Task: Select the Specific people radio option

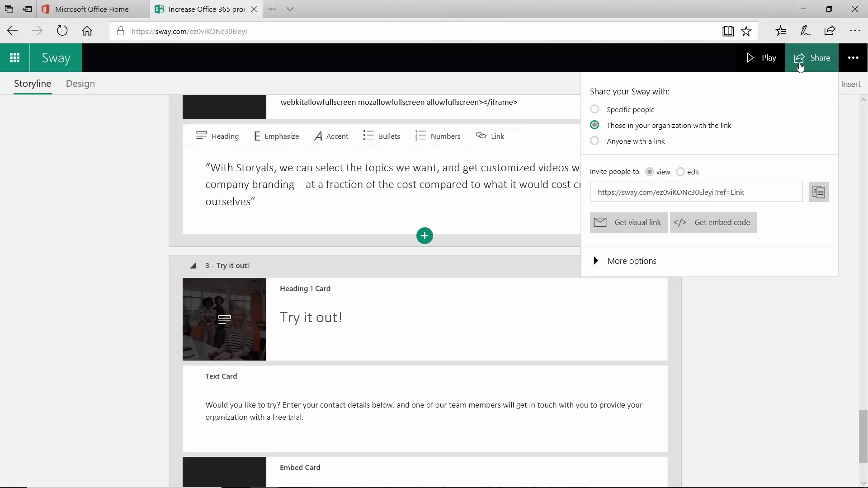Action: click(x=594, y=109)
